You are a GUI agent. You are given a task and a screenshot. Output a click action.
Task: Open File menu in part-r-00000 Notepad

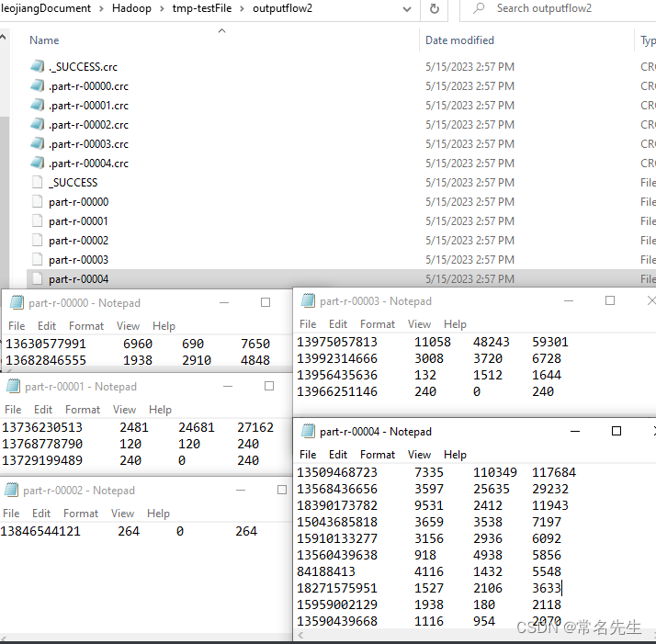[x=17, y=325]
